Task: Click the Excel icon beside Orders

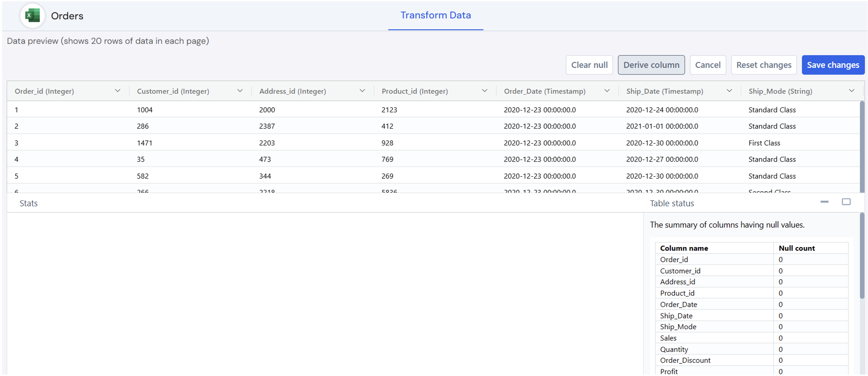Action: point(32,16)
